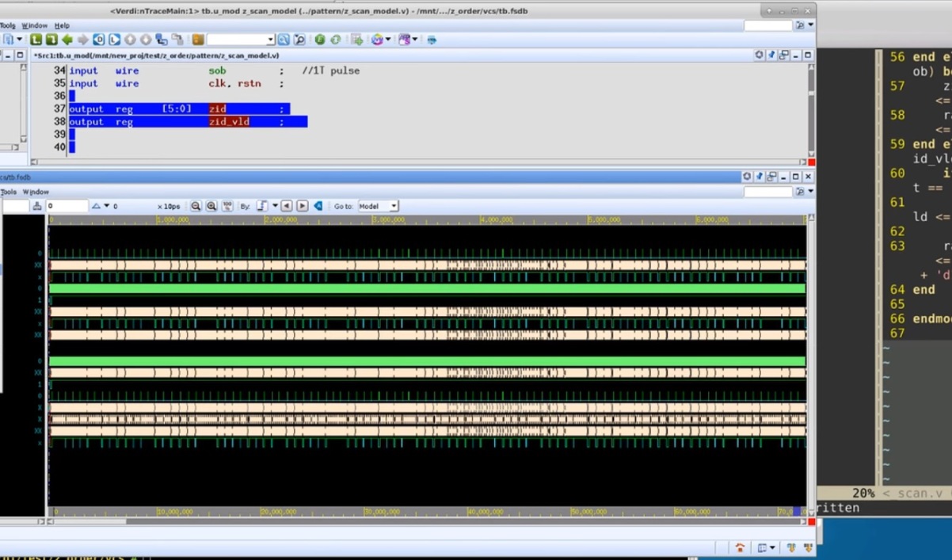
Task: Click the dark green circular toolbar icon
Action: coord(320,40)
